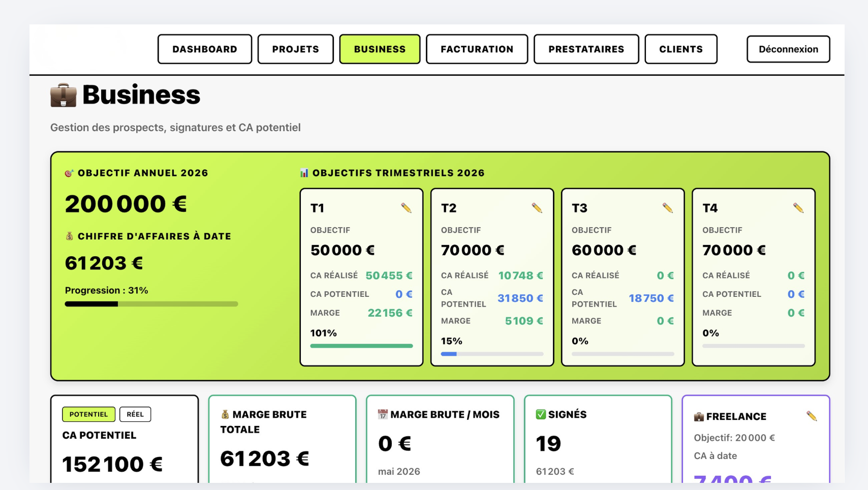Screen dimensions: 868x490
Task: Click T1 completion percentage 101%
Action: point(324,333)
